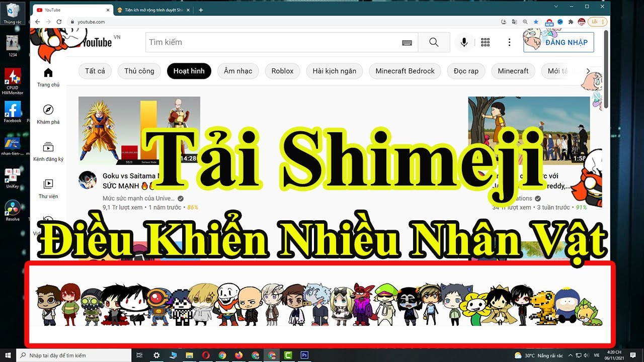Click Windows search box Nhập tại đây

[73, 355]
